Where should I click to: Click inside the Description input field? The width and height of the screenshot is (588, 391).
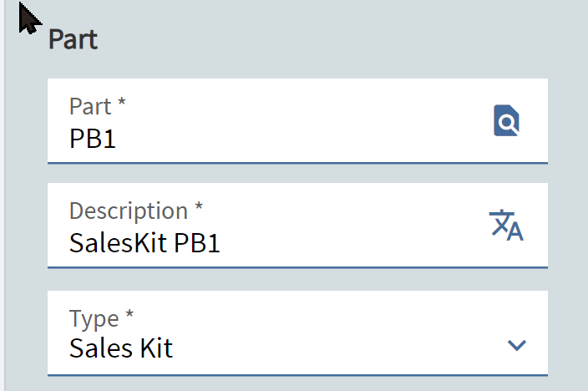pyautogui.click(x=297, y=226)
